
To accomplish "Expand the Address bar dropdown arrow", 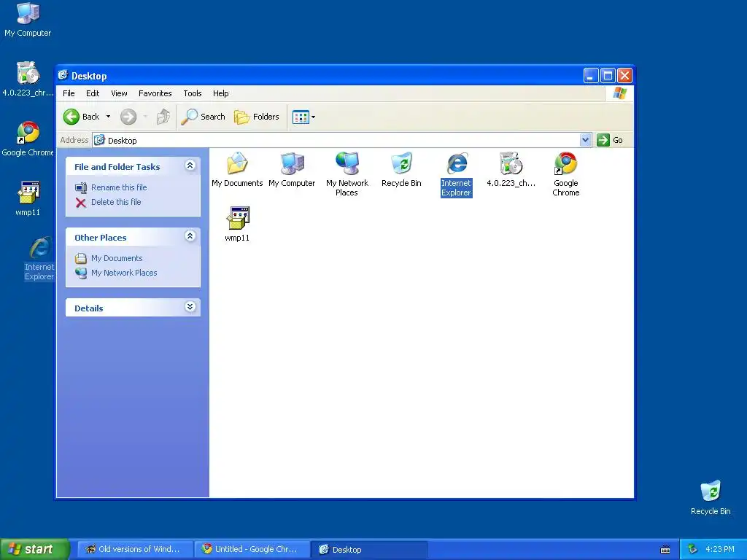I will click(586, 140).
